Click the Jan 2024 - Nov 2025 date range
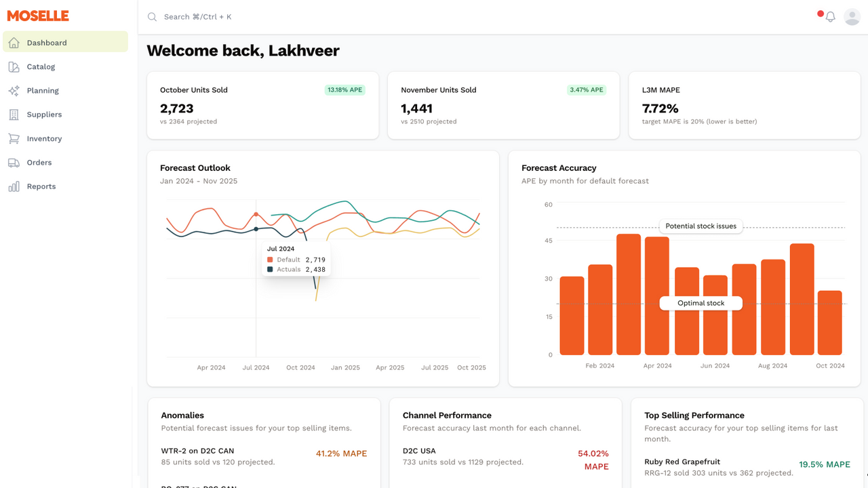This screenshot has height=488, width=868. pos(199,181)
